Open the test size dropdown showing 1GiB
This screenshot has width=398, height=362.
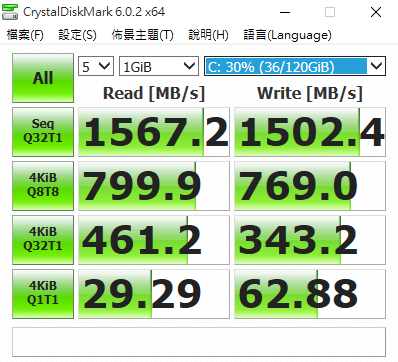tap(159, 66)
